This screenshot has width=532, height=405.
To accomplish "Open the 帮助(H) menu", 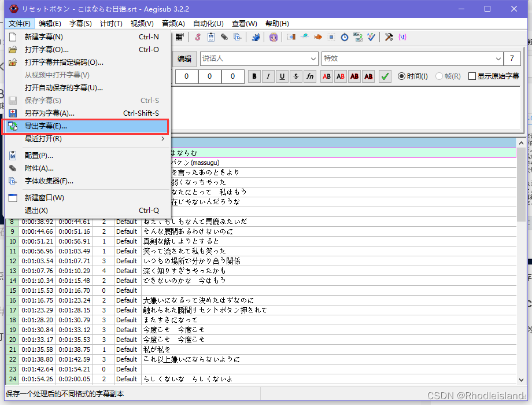I will (x=277, y=23).
